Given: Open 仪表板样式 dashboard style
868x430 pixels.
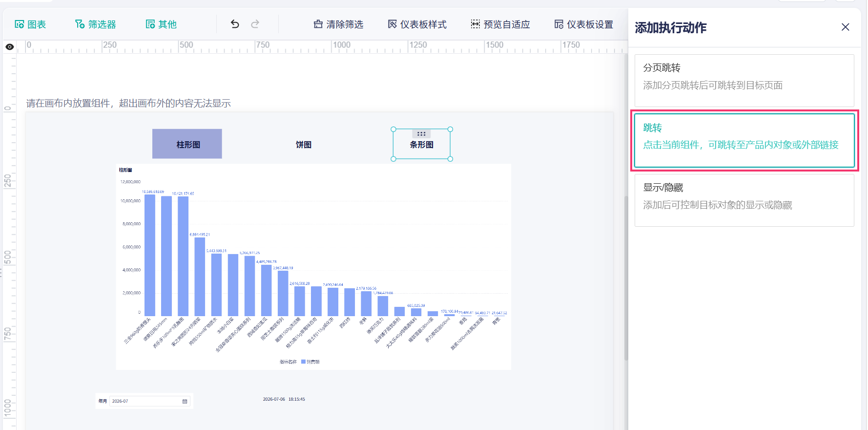Looking at the screenshot, I should [x=417, y=24].
